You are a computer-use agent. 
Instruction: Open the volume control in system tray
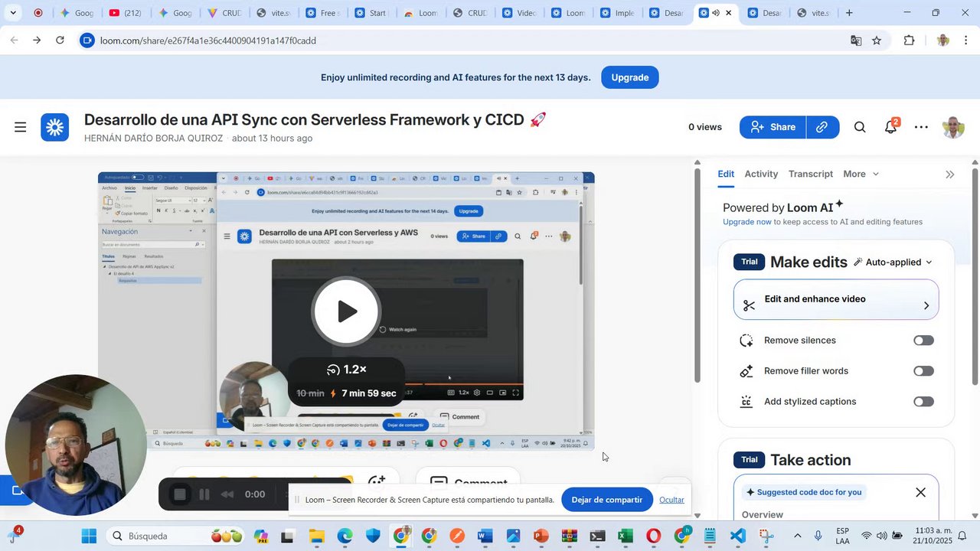pos(883,536)
